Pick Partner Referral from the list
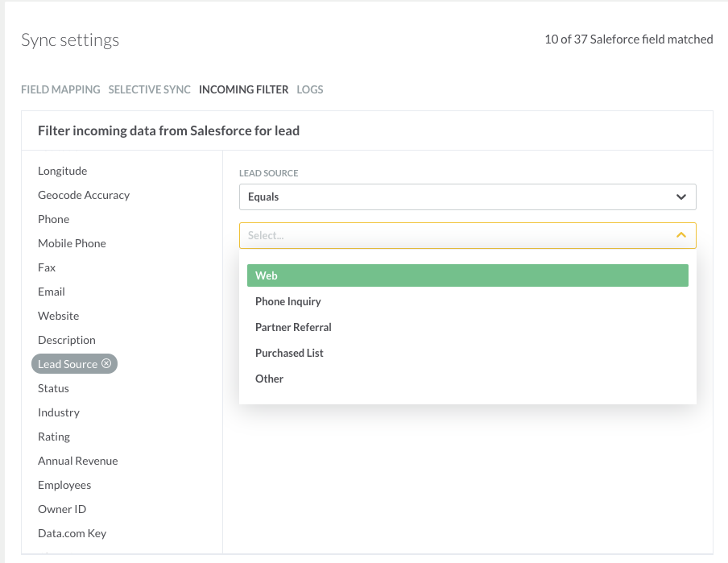 tap(468, 327)
